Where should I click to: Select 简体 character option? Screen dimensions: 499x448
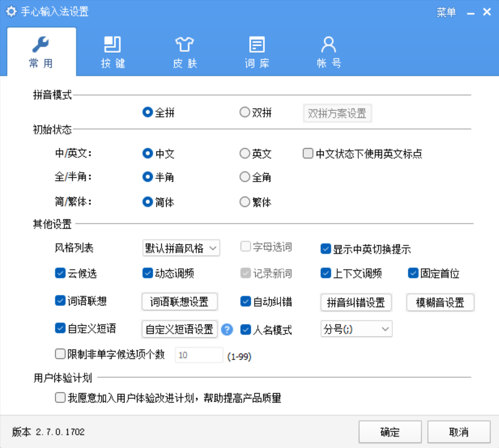coord(159,202)
